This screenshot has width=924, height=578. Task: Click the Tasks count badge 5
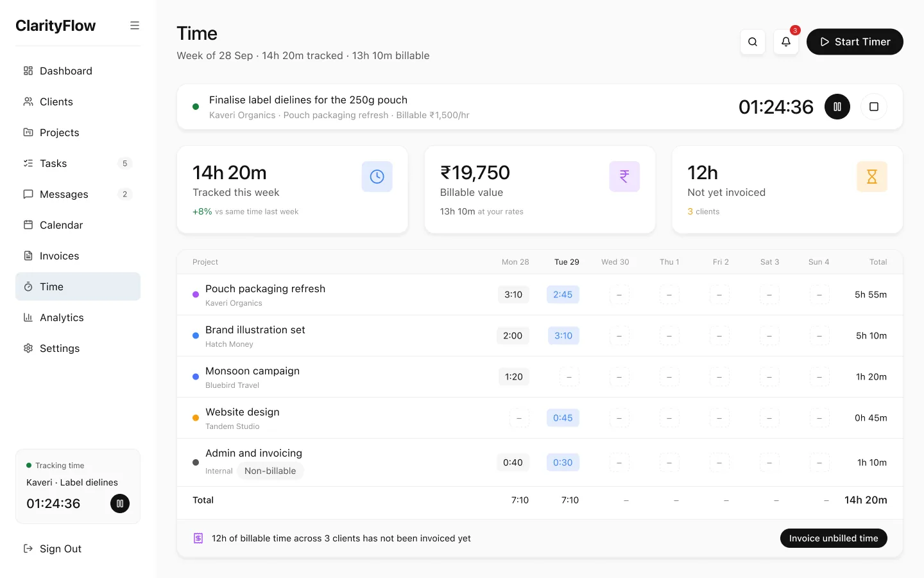124,163
